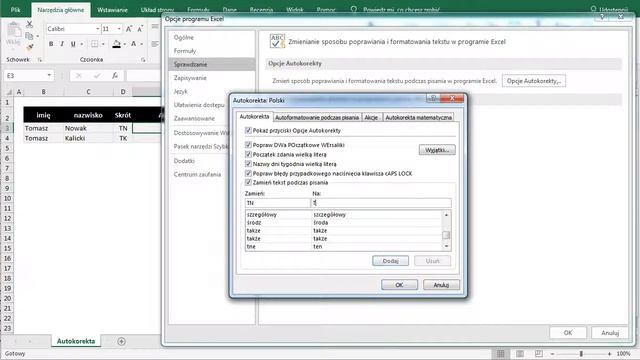640x360 pixels.
Task: Click the zoom out minus icon
Action: pos(552,354)
